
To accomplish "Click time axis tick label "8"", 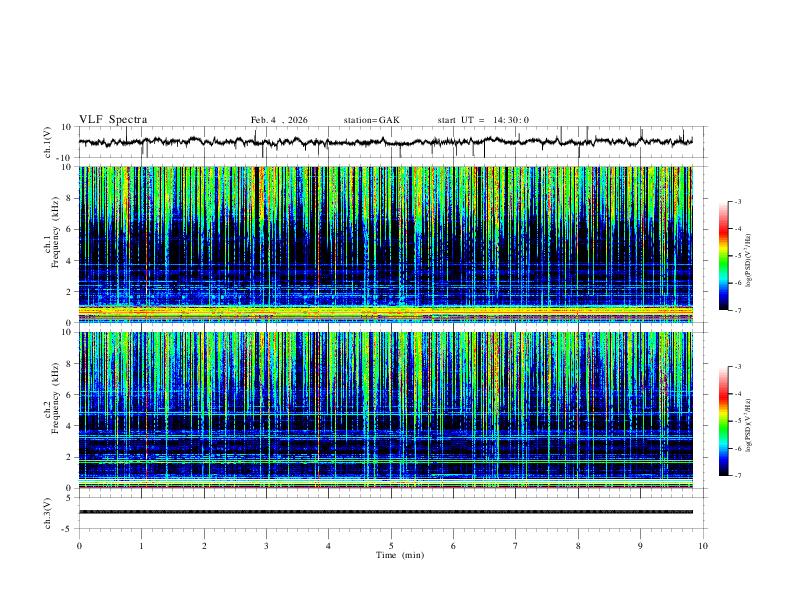I will [578, 546].
